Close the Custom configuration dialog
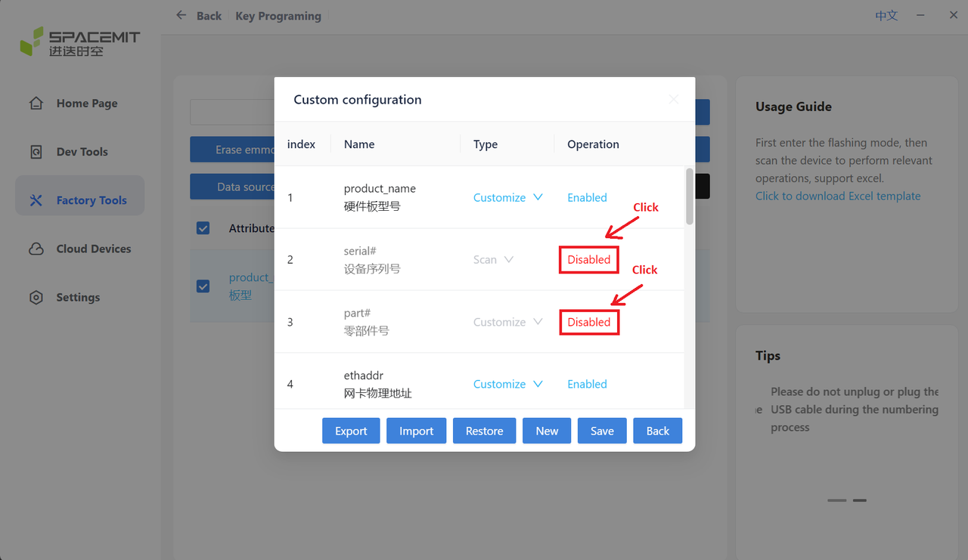Viewport: 968px width, 560px height. pyautogui.click(x=674, y=99)
